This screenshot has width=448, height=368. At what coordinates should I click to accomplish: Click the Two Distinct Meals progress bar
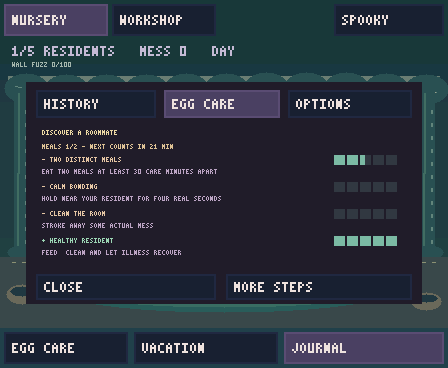pyautogui.click(x=365, y=160)
